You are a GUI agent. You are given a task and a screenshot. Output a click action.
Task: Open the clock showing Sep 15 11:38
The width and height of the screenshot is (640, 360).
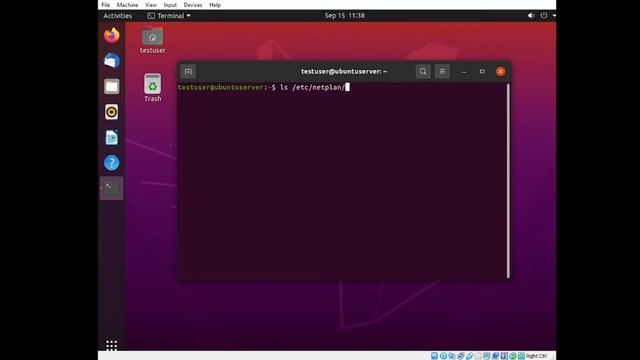coord(344,16)
